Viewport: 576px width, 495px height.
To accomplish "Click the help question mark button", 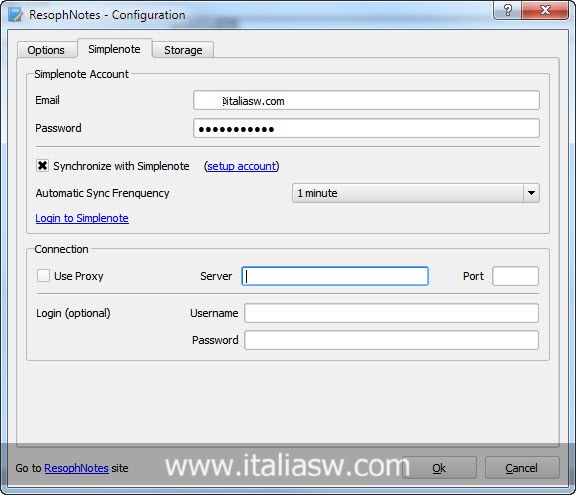I will [x=507, y=10].
